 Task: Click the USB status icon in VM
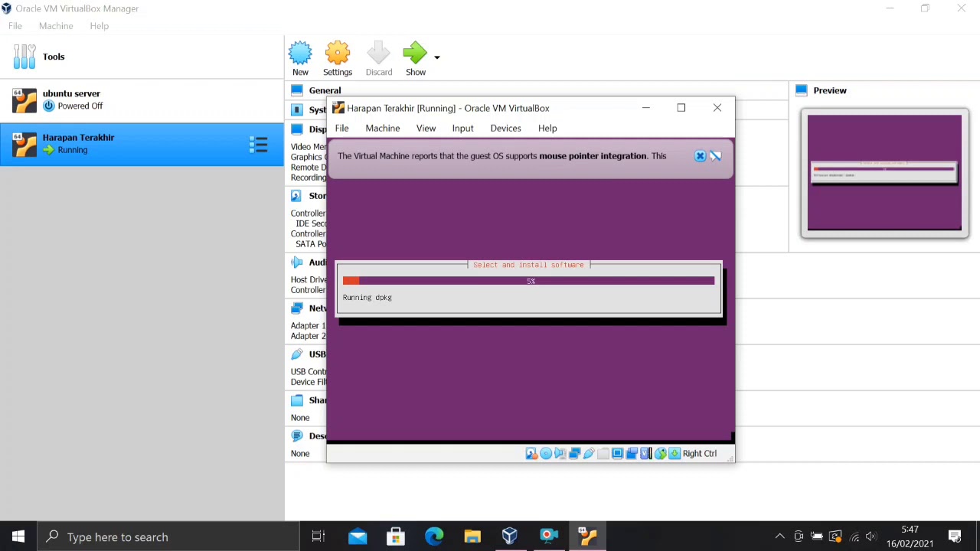pyautogui.click(x=589, y=454)
